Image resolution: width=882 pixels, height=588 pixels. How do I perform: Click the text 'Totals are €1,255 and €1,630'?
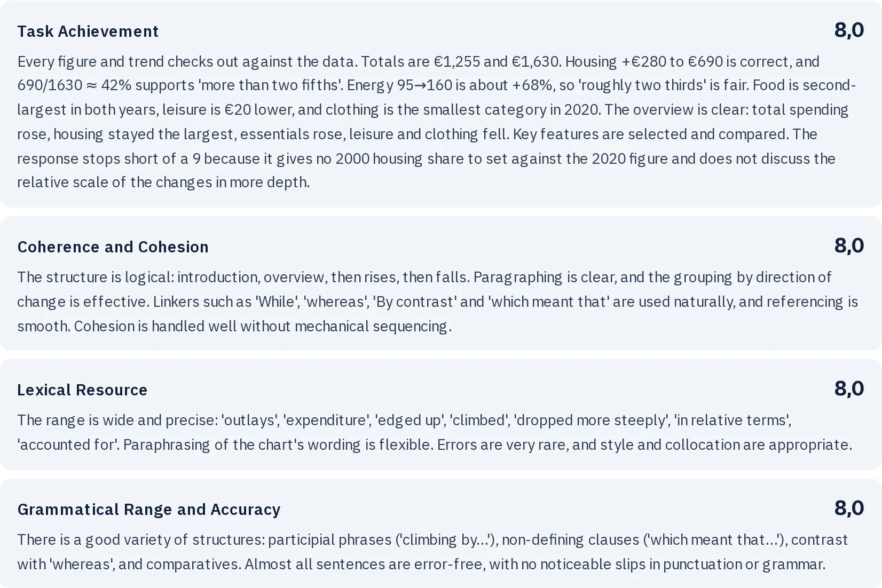(461, 61)
